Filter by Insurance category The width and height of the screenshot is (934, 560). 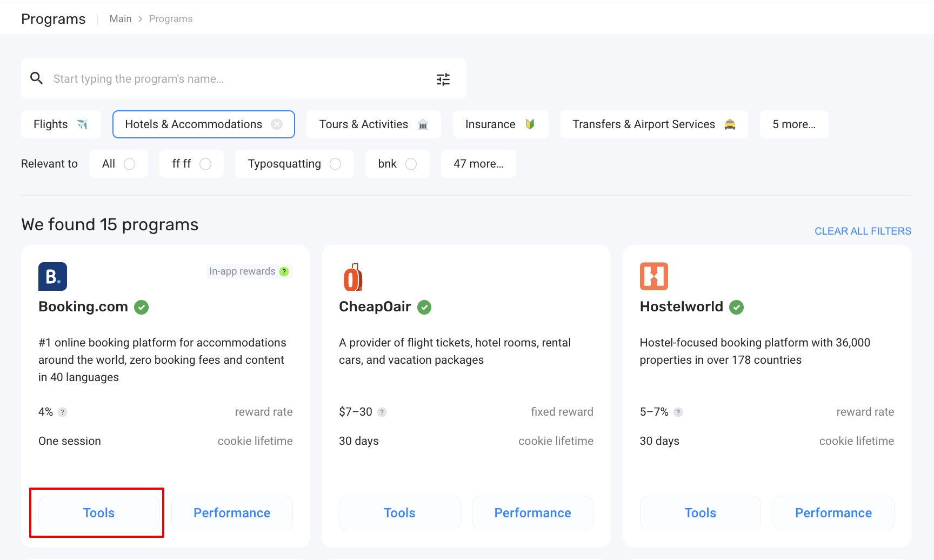(501, 124)
